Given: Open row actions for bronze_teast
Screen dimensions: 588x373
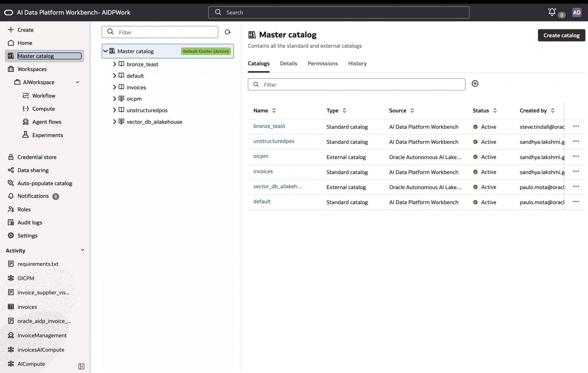Looking at the screenshot, I should pos(576,126).
